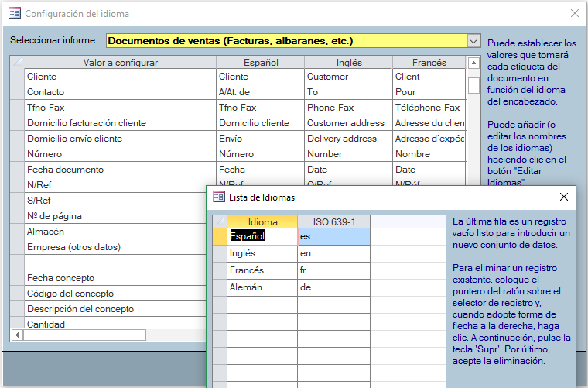Click the horizontal scrollbar's left arrow
588x388 pixels.
point(16,335)
